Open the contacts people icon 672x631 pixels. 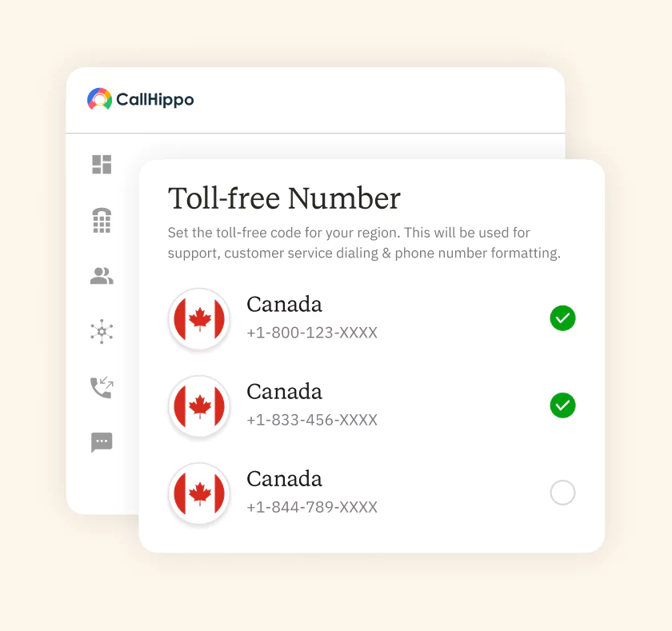(102, 277)
